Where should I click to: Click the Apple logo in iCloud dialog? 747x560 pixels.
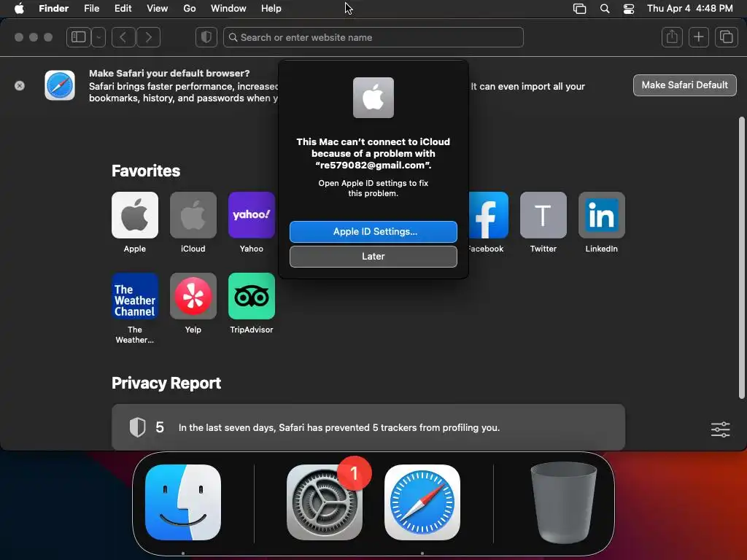(373, 98)
